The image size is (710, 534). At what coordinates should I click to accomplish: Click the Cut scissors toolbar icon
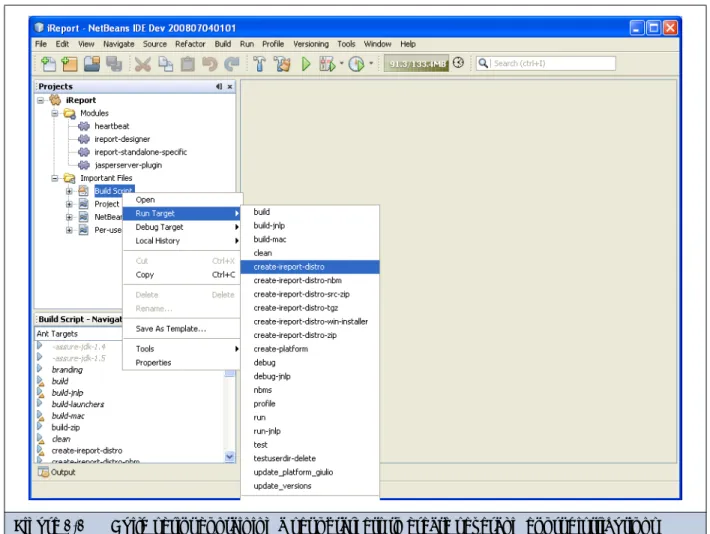(143, 64)
